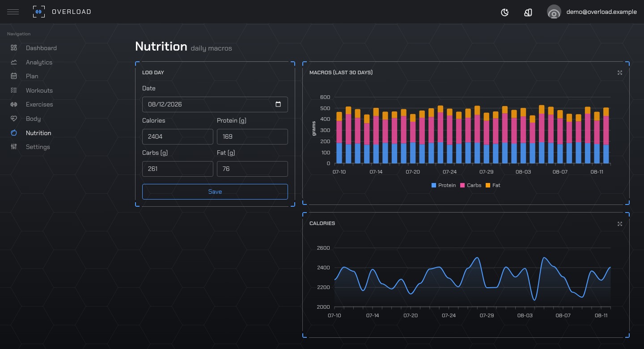Toggle Protein series in the chart legend

(444, 185)
